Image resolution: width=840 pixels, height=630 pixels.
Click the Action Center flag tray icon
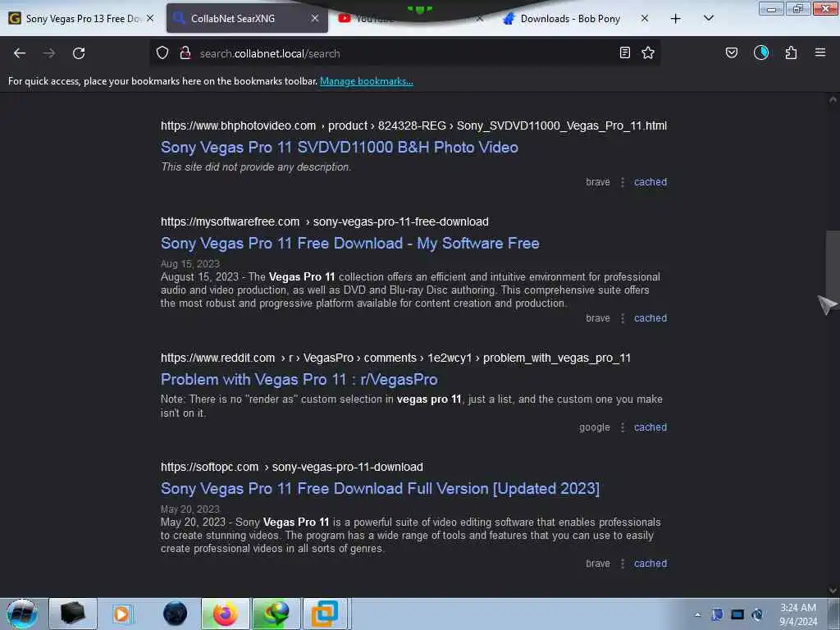click(x=717, y=614)
